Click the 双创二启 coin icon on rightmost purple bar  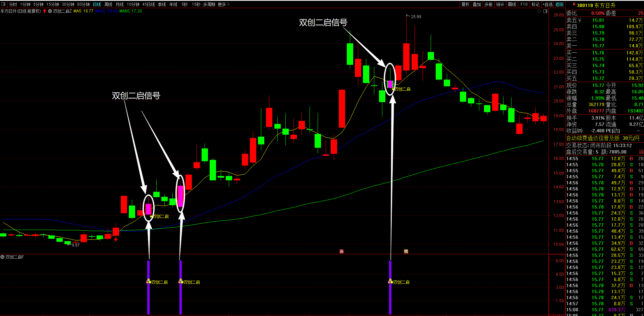click(390, 281)
